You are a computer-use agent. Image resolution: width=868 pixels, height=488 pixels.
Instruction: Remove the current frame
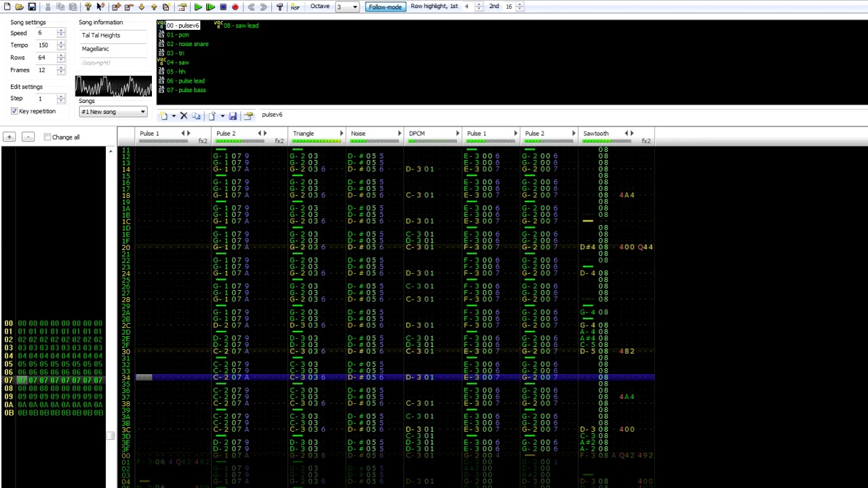tap(128, 7)
